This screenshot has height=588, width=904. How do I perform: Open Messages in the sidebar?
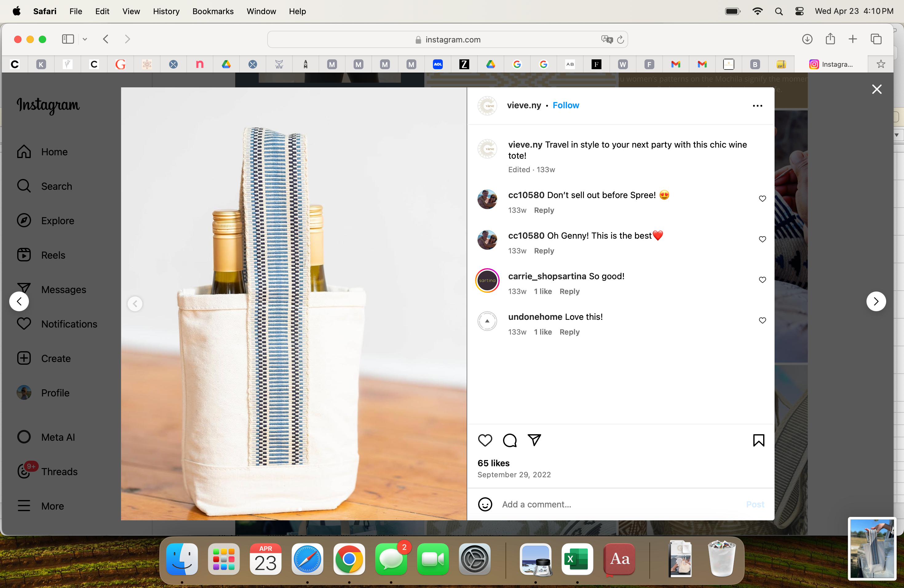tap(52, 289)
